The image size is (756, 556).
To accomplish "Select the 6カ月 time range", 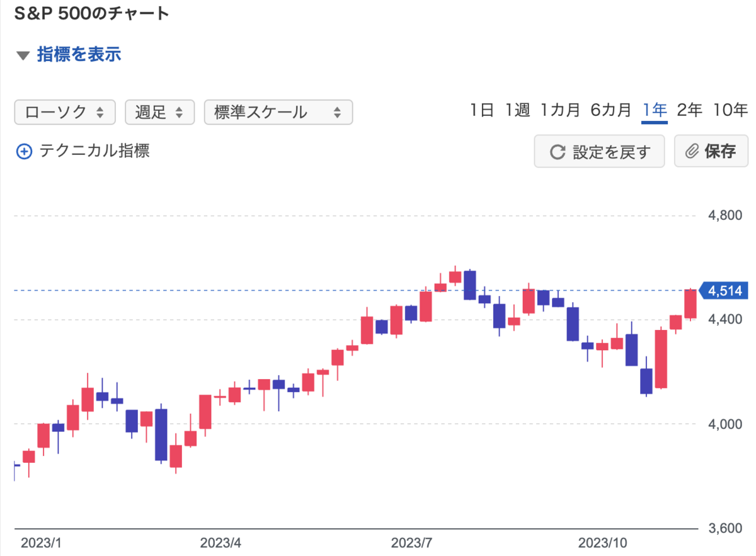I will pyautogui.click(x=610, y=110).
